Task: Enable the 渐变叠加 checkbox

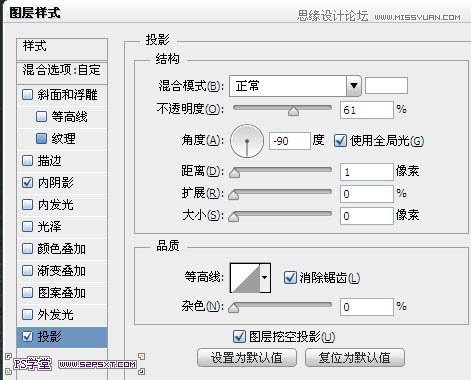Action: [x=27, y=271]
